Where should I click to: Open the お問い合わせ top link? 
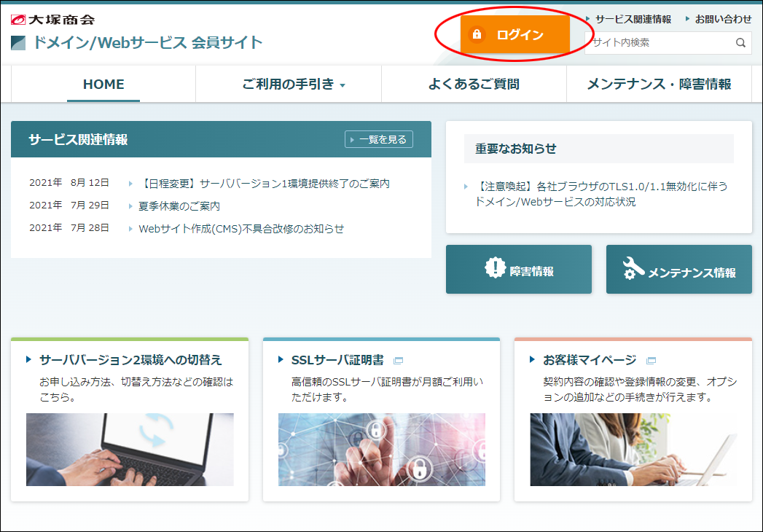723,20
